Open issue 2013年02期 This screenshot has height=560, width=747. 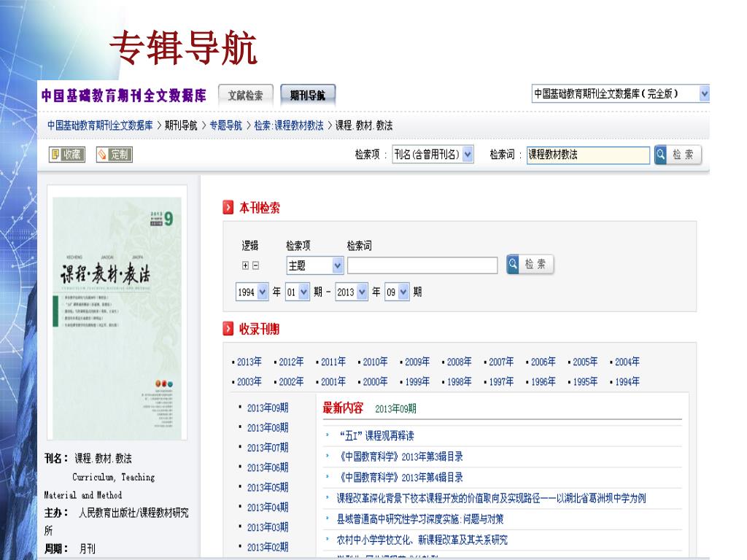(x=267, y=548)
